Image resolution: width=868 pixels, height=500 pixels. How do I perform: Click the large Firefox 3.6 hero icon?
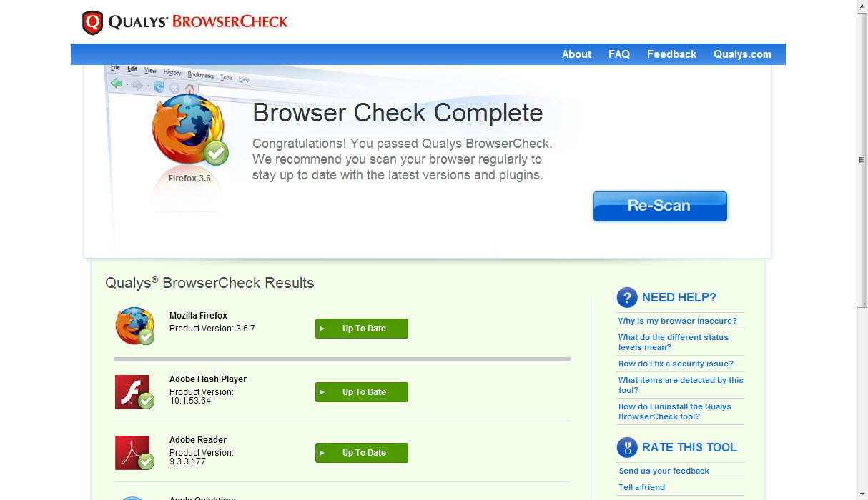coord(189,131)
